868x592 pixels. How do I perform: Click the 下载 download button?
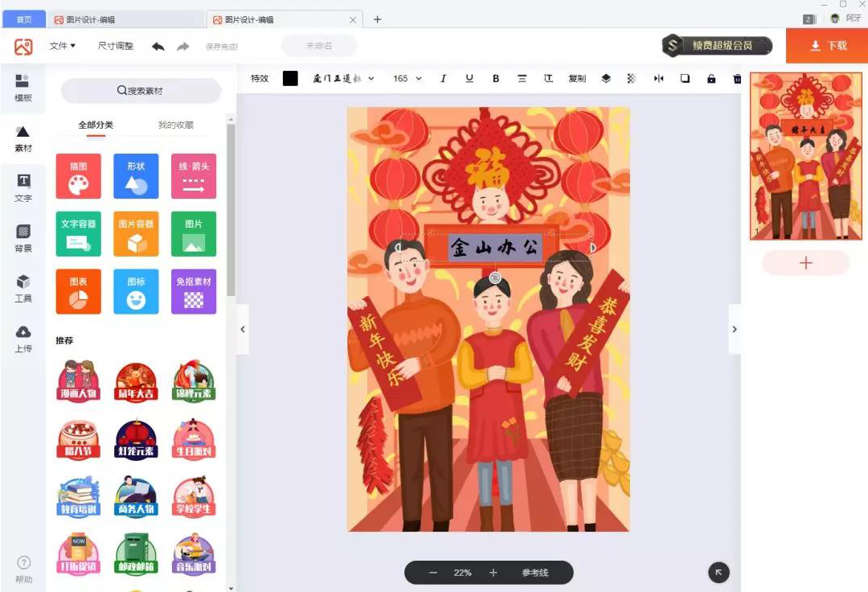tap(827, 46)
